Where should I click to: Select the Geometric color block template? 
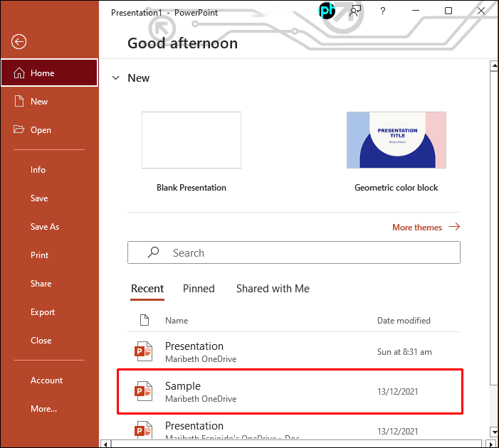[x=396, y=140]
